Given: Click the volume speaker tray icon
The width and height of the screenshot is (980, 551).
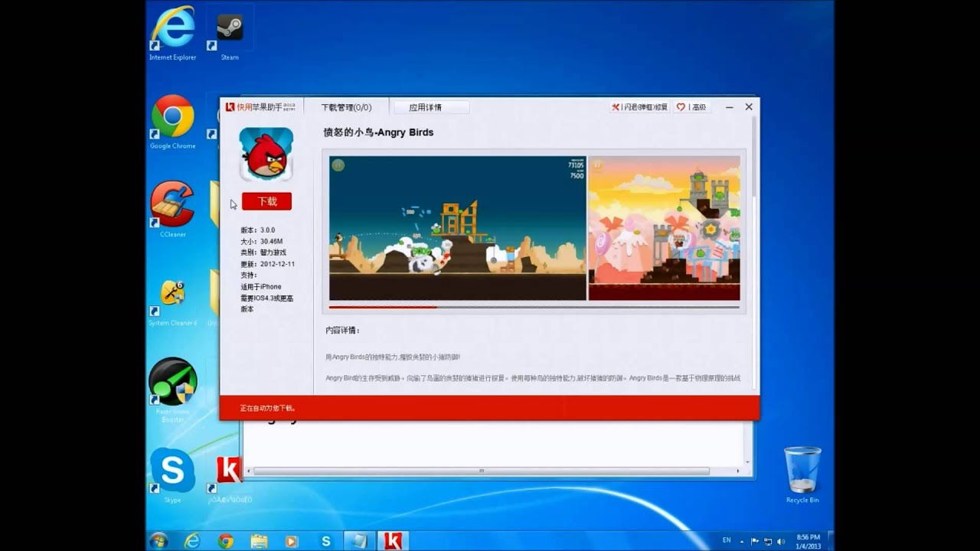Looking at the screenshot, I should click(782, 541).
